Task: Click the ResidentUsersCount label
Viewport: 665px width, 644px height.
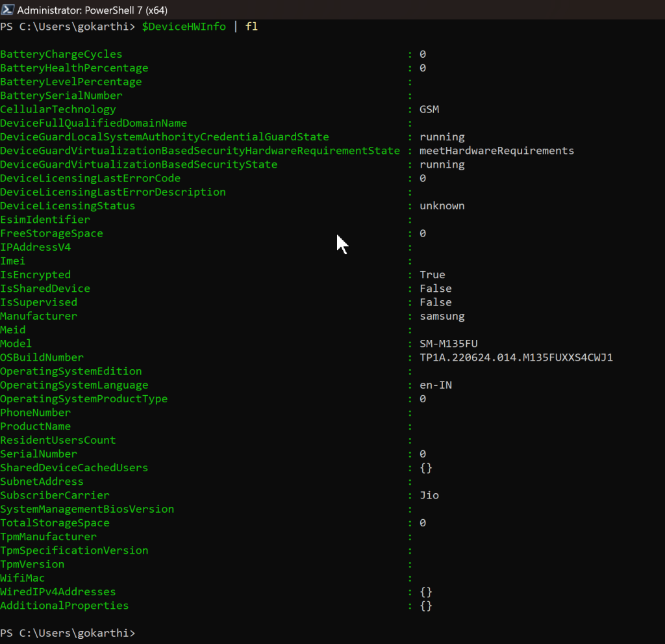Action: pos(58,440)
